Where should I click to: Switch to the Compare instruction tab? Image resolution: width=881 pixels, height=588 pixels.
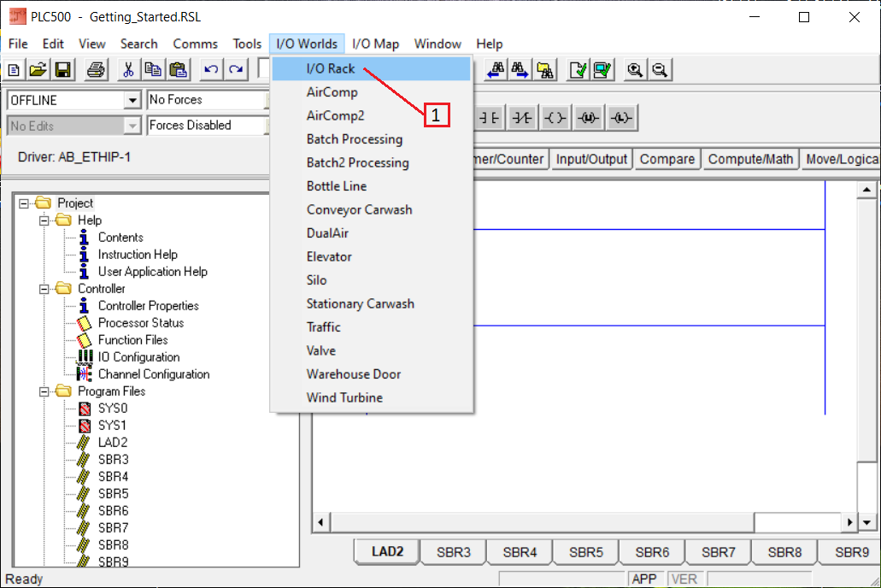tap(667, 159)
